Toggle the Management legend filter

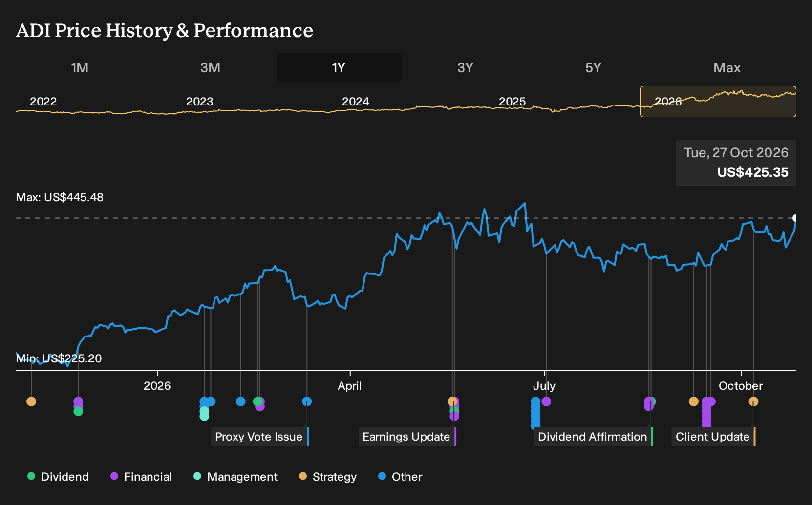[x=235, y=477]
